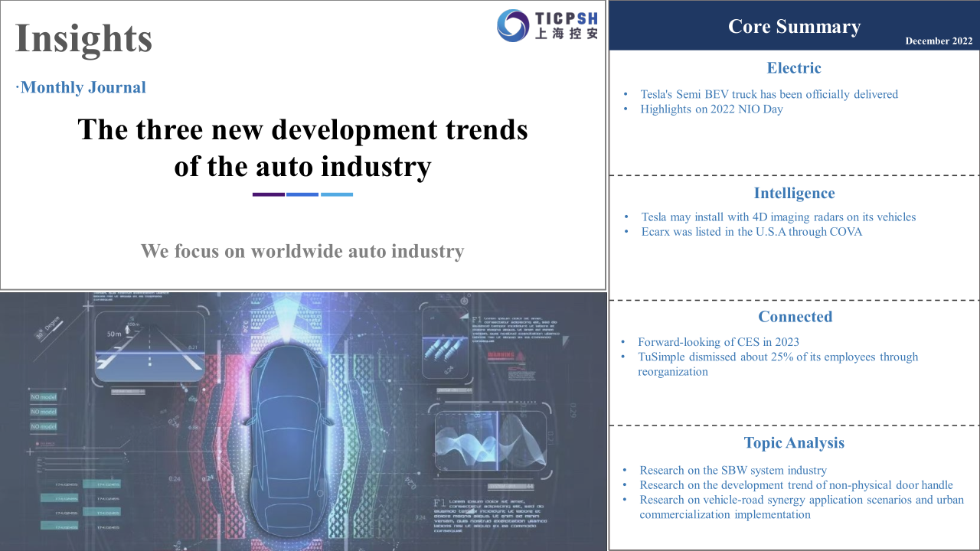Click the December 2022 date label
The width and height of the screenshot is (980, 551).
coord(938,41)
